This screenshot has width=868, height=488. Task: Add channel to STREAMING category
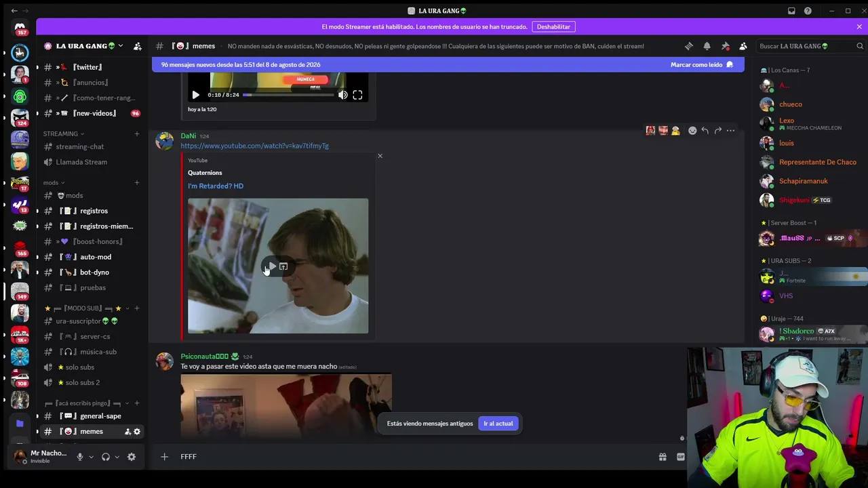(137, 134)
